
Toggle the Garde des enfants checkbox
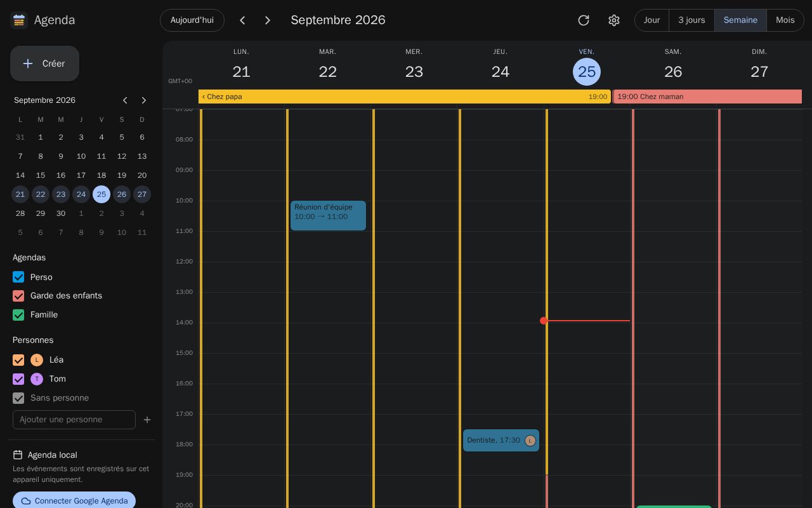[x=18, y=296]
